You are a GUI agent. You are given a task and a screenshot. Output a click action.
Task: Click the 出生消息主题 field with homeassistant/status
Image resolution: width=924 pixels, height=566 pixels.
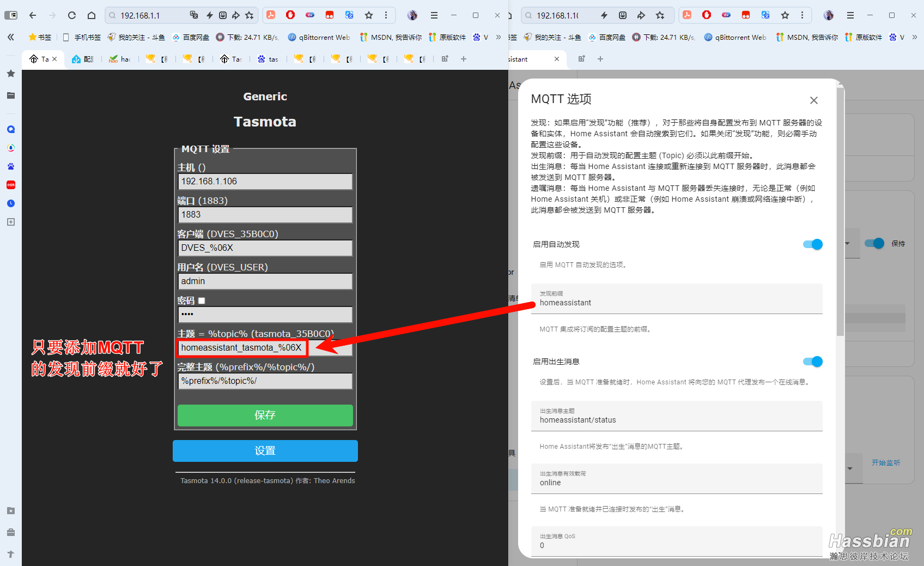tap(677, 416)
